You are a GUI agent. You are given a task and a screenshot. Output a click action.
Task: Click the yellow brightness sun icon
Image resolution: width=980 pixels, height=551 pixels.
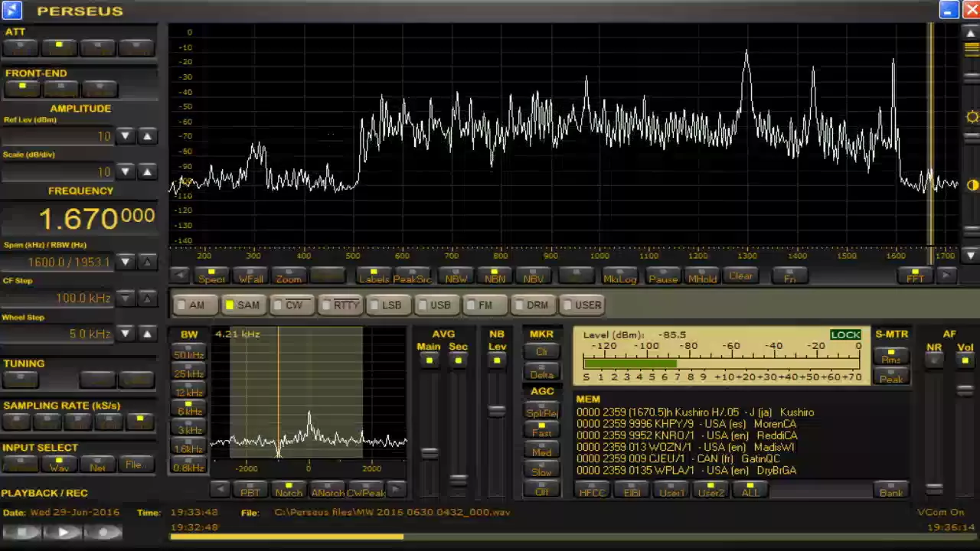[x=972, y=117]
